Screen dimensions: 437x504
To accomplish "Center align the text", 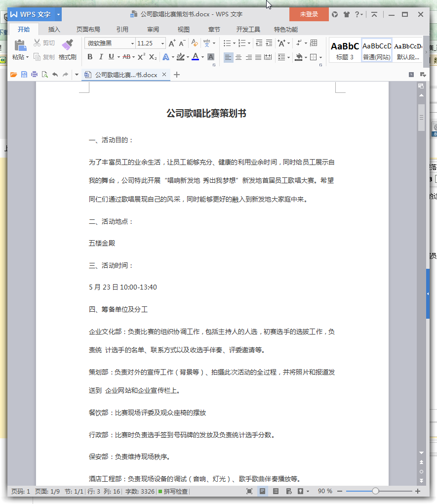I will [x=238, y=57].
